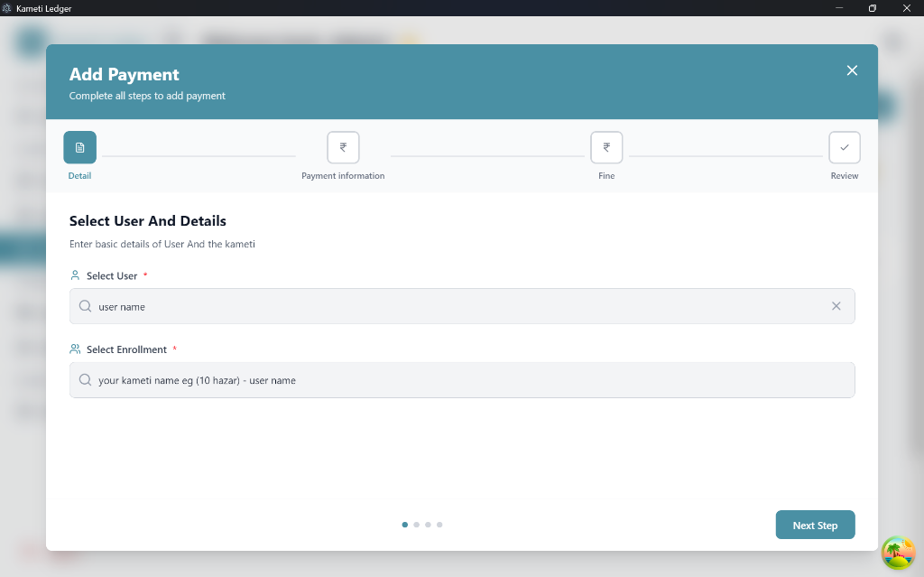Image resolution: width=924 pixels, height=577 pixels.
Task: Click the search icon in Select User field
Action: click(x=86, y=306)
